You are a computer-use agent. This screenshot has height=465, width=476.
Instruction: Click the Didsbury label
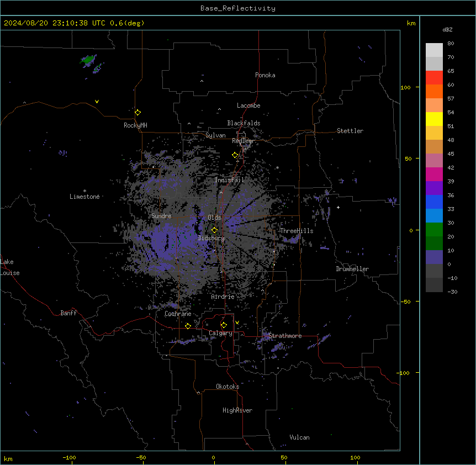coord(211,238)
